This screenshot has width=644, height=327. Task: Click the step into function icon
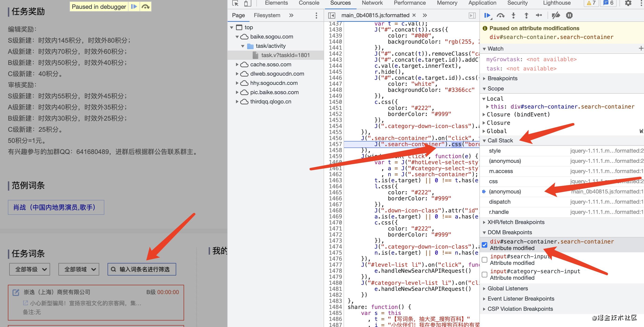point(513,15)
